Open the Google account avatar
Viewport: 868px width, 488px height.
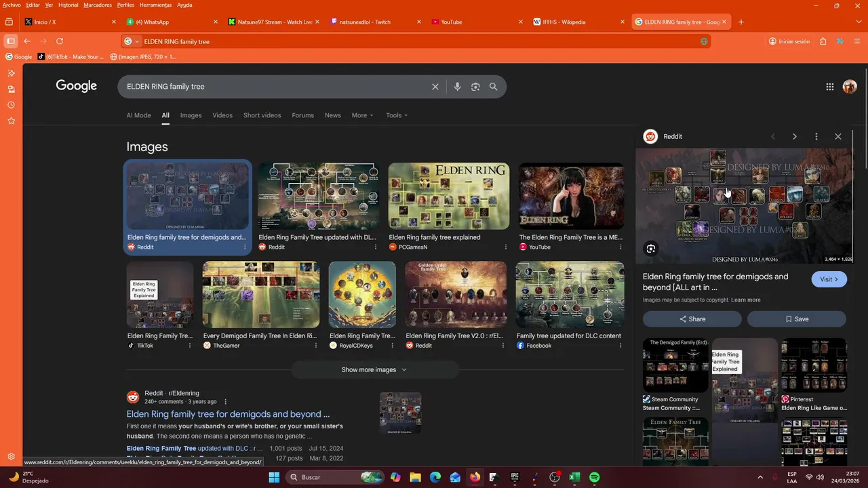pyautogui.click(x=850, y=87)
